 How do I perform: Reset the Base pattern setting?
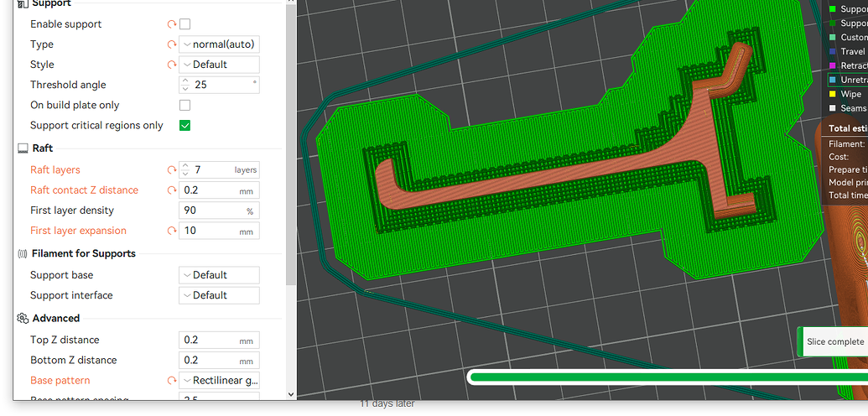pyautogui.click(x=172, y=381)
